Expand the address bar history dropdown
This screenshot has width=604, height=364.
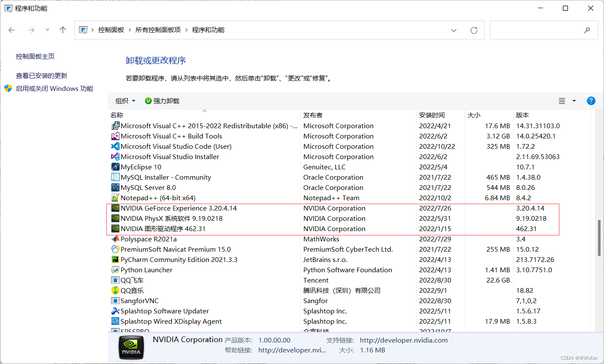click(454, 30)
